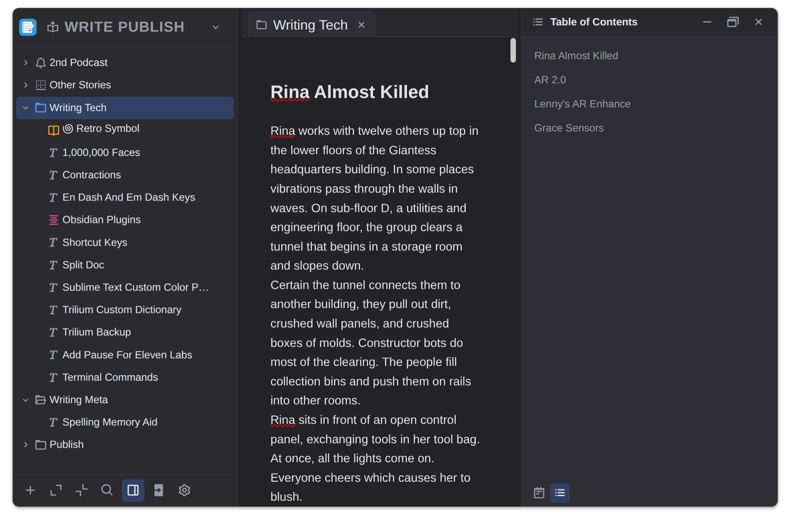Jump to Rina Almost Killed in contents
The height and width of the screenshot is (532, 791).
click(x=576, y=56)
